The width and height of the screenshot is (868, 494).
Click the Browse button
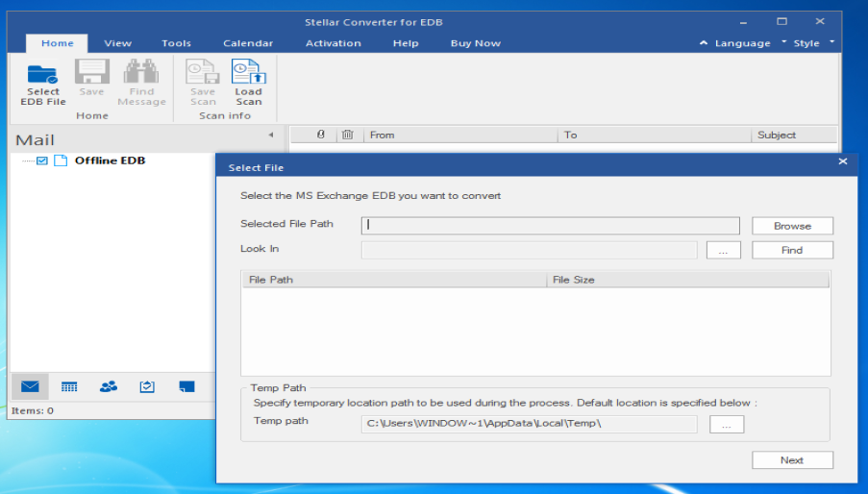click(x=792, y=226)
